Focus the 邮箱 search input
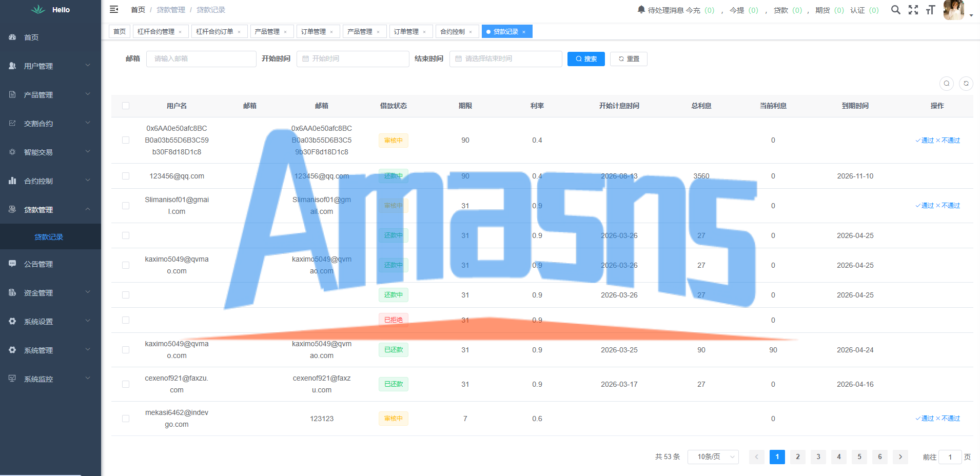The height and width of the screenshot is (476, 980). click(201, 59)
